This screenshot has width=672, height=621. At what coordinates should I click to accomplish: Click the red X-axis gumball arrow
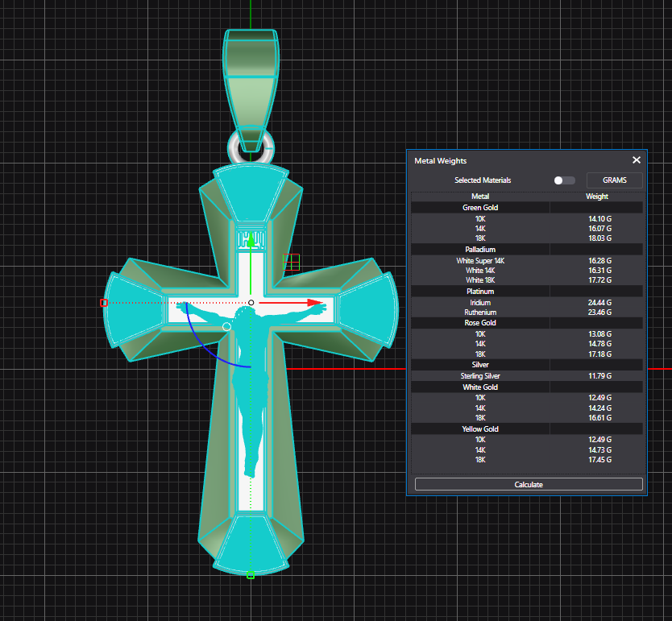(317, 304)
